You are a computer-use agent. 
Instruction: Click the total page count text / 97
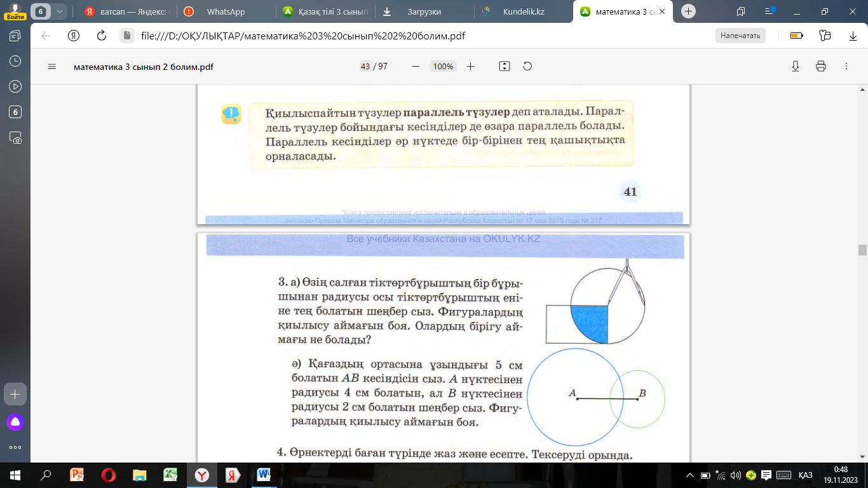coord(381,66)
